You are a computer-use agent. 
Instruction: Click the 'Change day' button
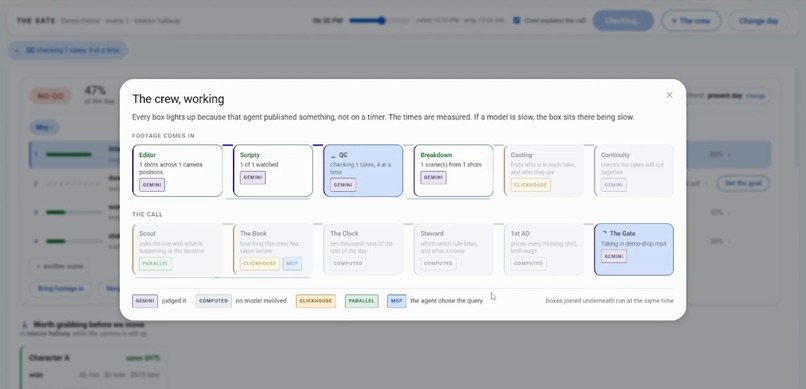coord(758,21)
